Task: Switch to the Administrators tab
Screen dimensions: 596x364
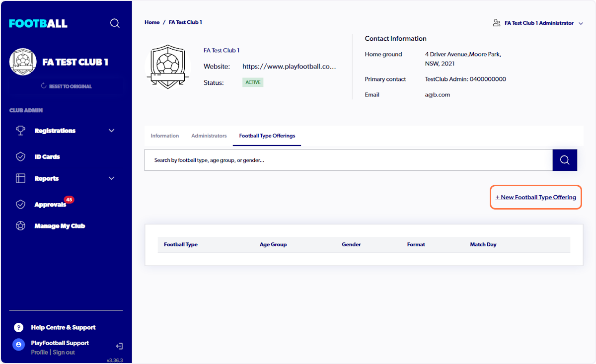Action: (209, 136)
